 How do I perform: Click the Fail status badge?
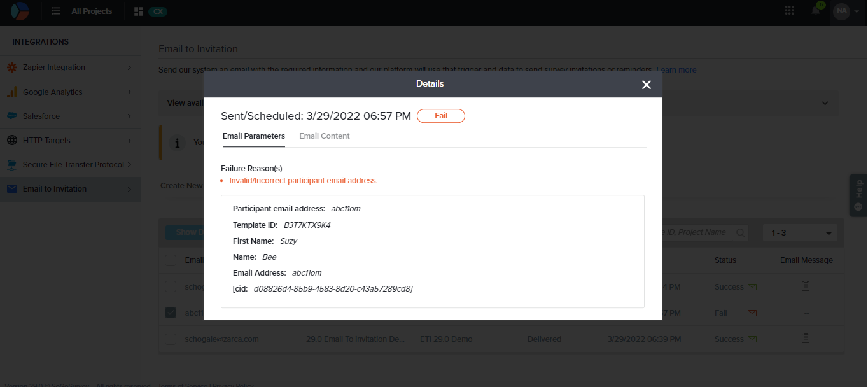(440, 116)
